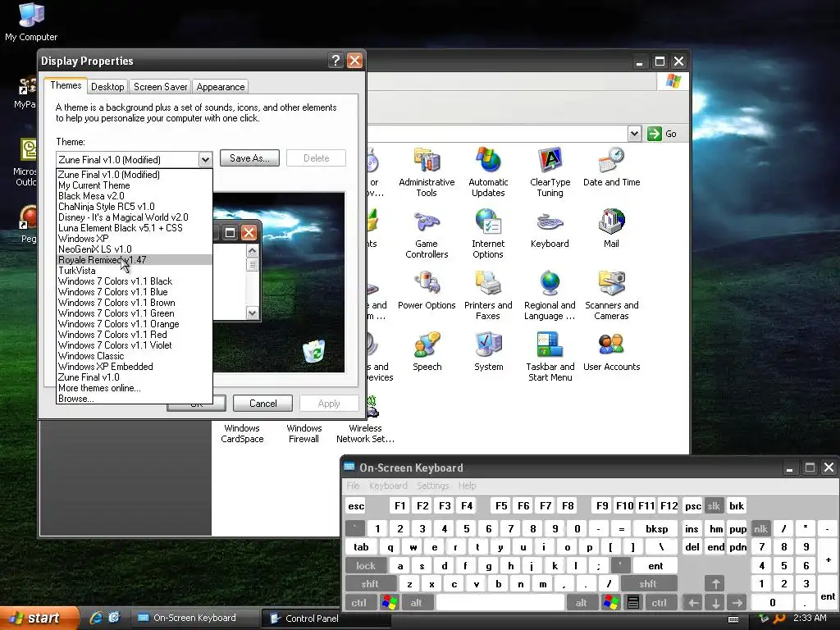Toggle the nlk key on On-Screen Keyboard
The image size is (840, 630).
(x=760, y=529)
